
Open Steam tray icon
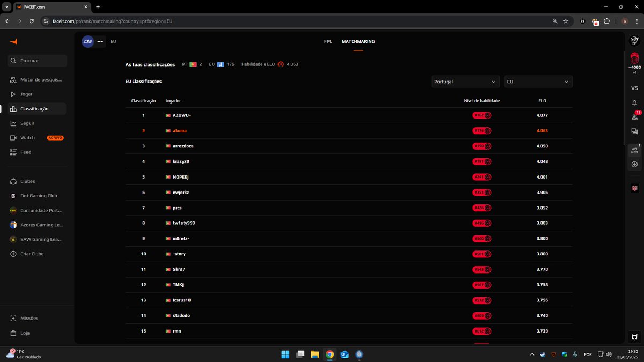tap(543, 354)
